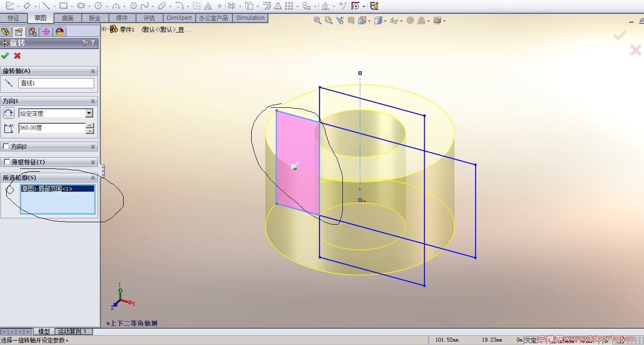644x345 pixels.
Task: Select the Polygon sketch tool
Action: (x=133, y=6)
